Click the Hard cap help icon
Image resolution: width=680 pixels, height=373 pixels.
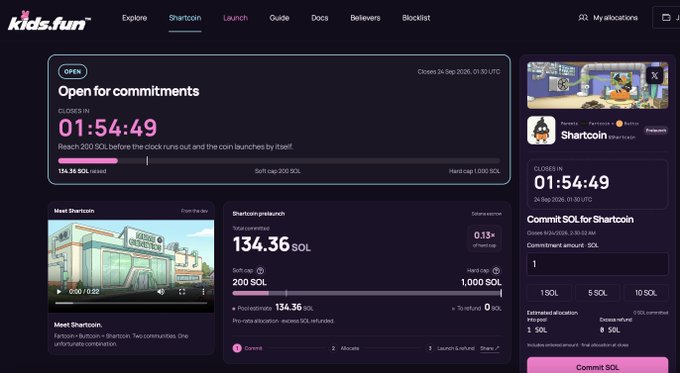coord(496,271)
